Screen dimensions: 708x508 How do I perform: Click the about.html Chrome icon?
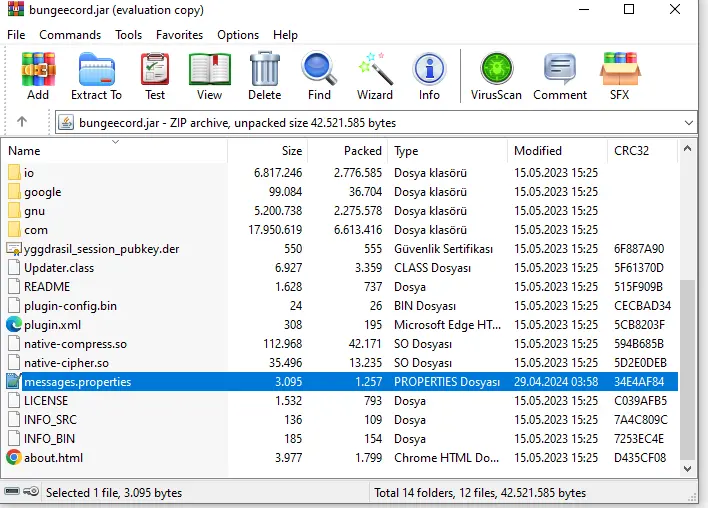coord(14,457)
